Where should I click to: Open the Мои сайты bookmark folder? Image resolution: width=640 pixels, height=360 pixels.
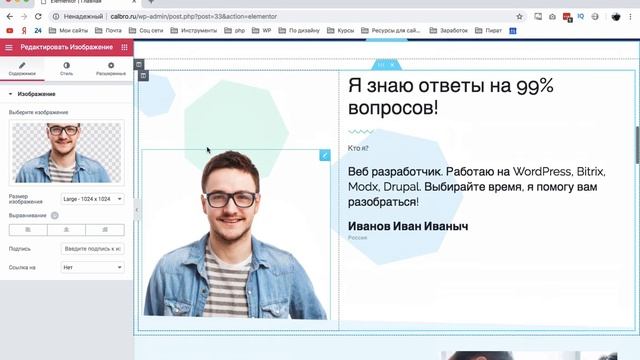tap(68, 31)
